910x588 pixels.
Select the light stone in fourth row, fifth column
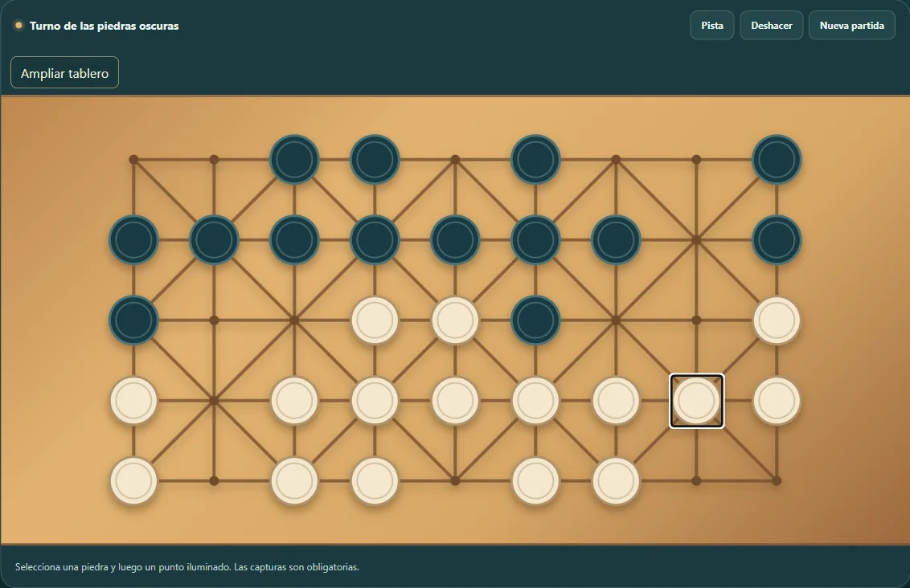click(455, 401)
